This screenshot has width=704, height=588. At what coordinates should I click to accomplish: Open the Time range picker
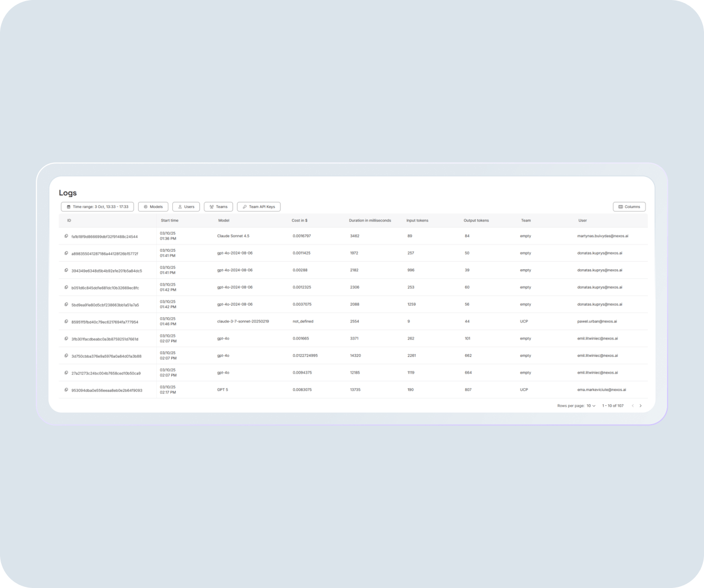coord(97,207)
